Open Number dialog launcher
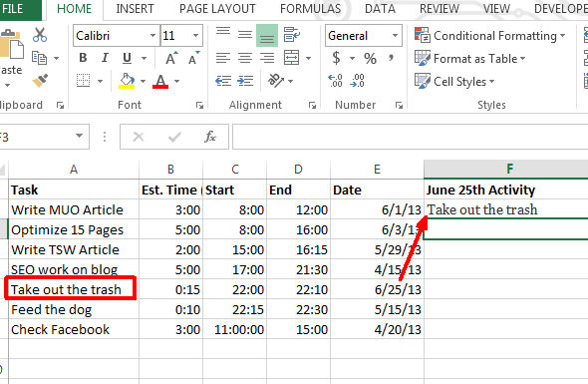Screen dimensions: 588x384 (x=399, y=106)
